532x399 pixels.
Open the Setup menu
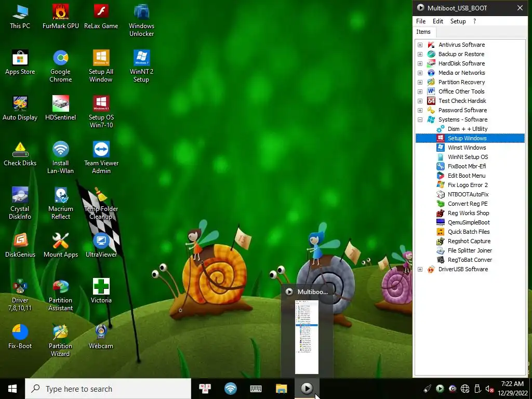pyautogui.click(x=458, y=21)
